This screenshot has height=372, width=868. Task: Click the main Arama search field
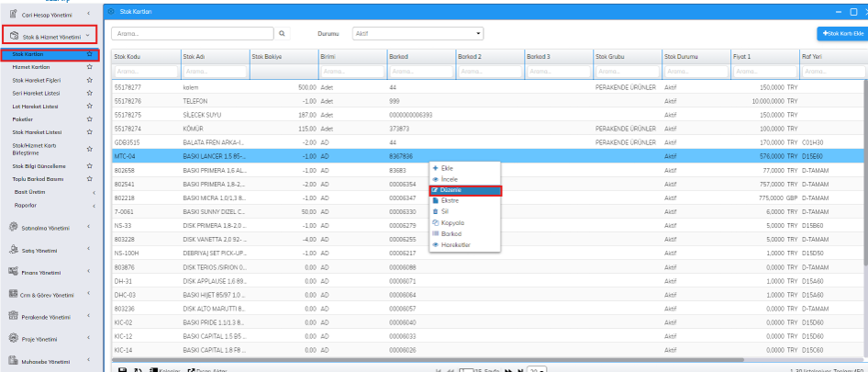click(x=193, y=33)
